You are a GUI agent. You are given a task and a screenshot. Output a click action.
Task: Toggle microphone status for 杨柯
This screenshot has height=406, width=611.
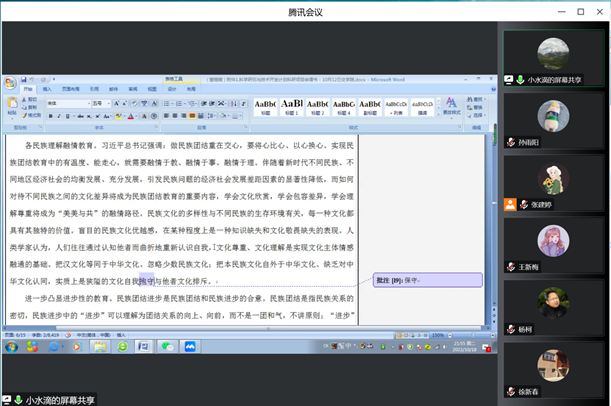[x=511, y=329]
